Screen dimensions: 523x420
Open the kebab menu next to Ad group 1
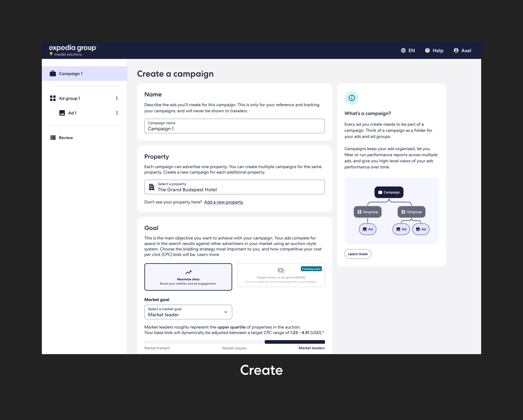click(117, 98)
